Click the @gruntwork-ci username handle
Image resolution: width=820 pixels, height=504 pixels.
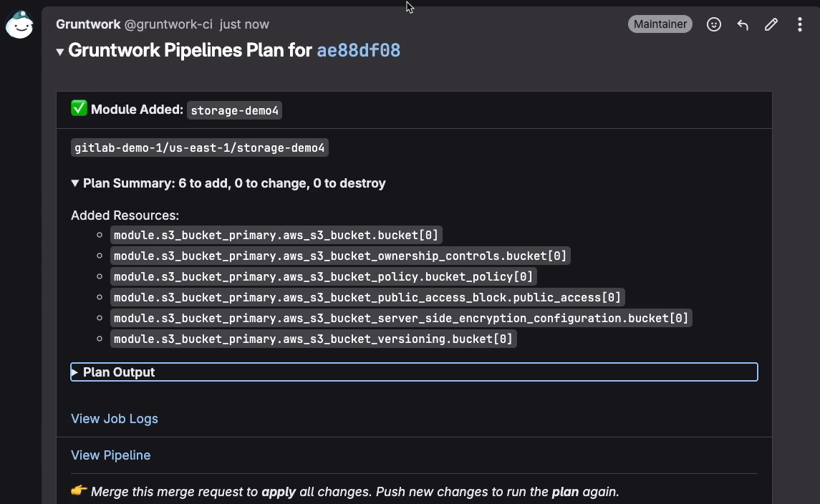(168, 24)
